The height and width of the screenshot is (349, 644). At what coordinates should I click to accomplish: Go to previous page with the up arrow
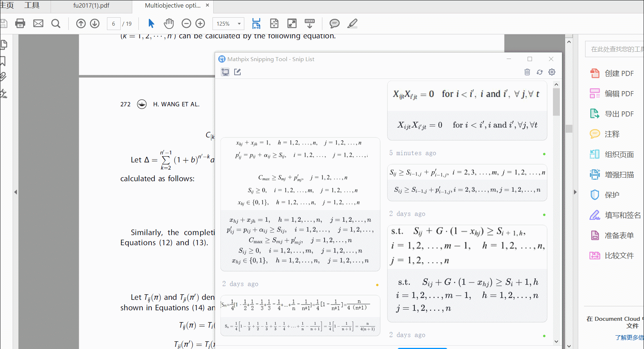81,23
